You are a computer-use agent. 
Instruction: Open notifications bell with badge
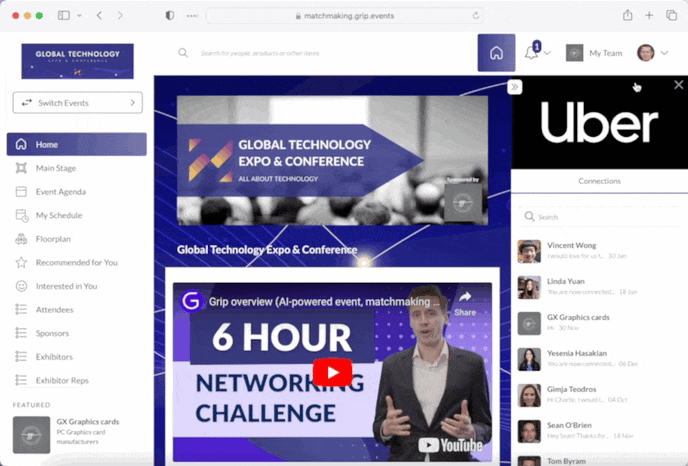point(532,52)
